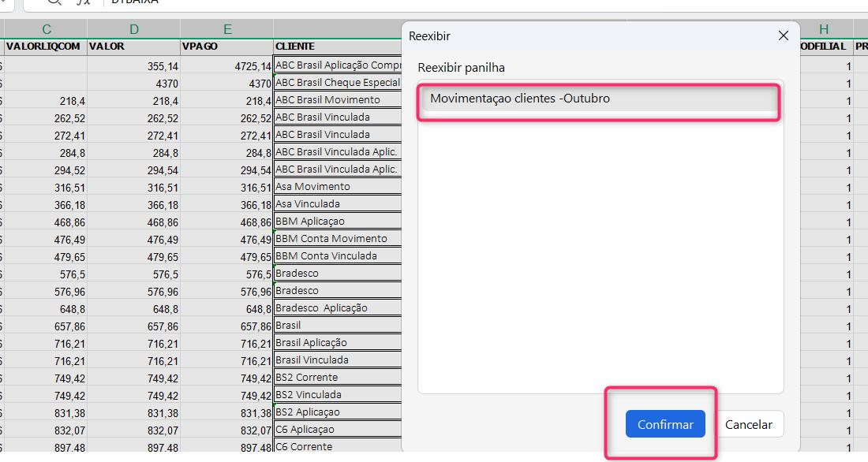Click the 468,86 cell in VALOR column

pos(134,222)
